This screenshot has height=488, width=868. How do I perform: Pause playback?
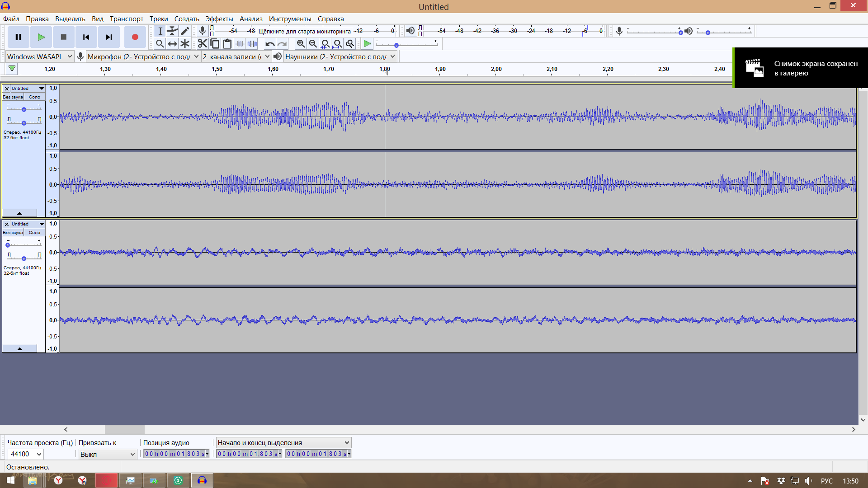[x=19, y=37]
